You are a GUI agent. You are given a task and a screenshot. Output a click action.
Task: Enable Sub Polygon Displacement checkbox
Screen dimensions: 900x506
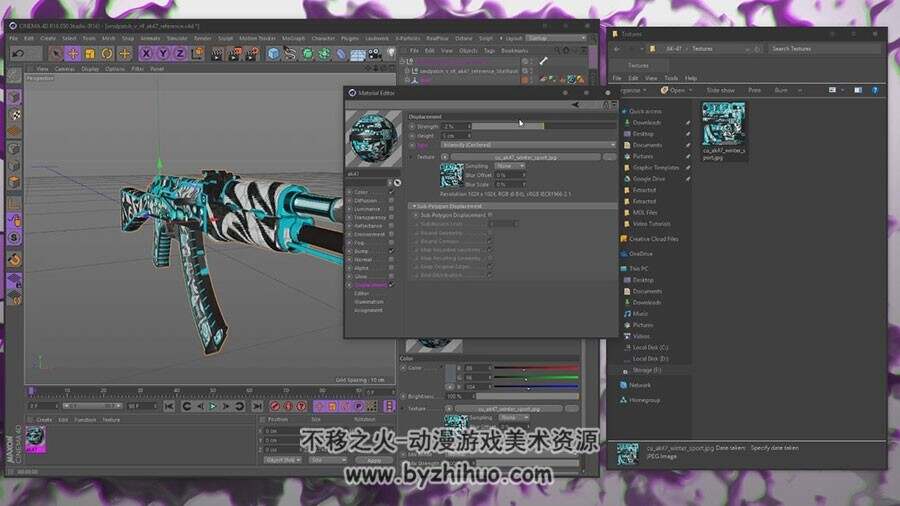[x=490, y=215]
